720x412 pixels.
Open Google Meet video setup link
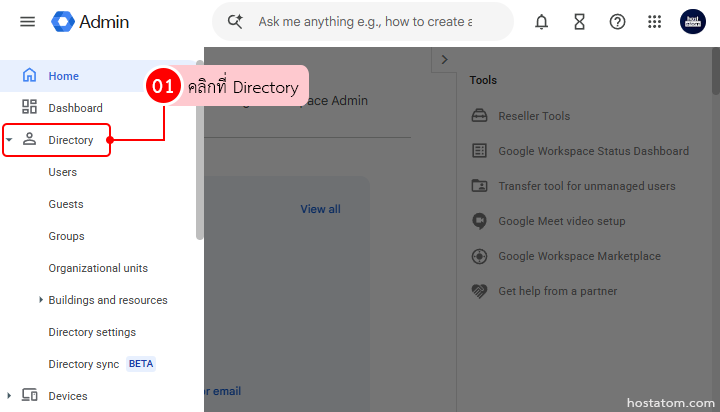(x=562, y=221)
